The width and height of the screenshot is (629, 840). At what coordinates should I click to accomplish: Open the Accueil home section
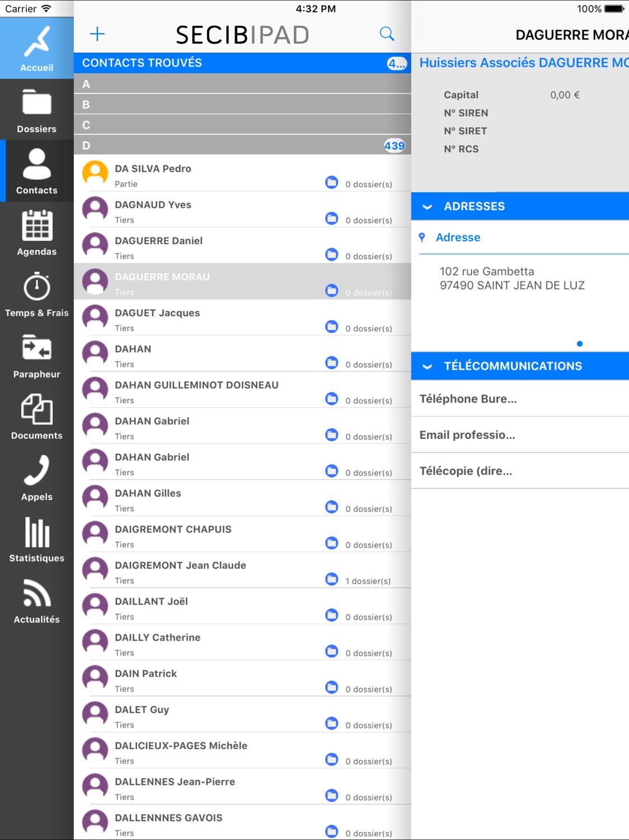tap(36, 48)
